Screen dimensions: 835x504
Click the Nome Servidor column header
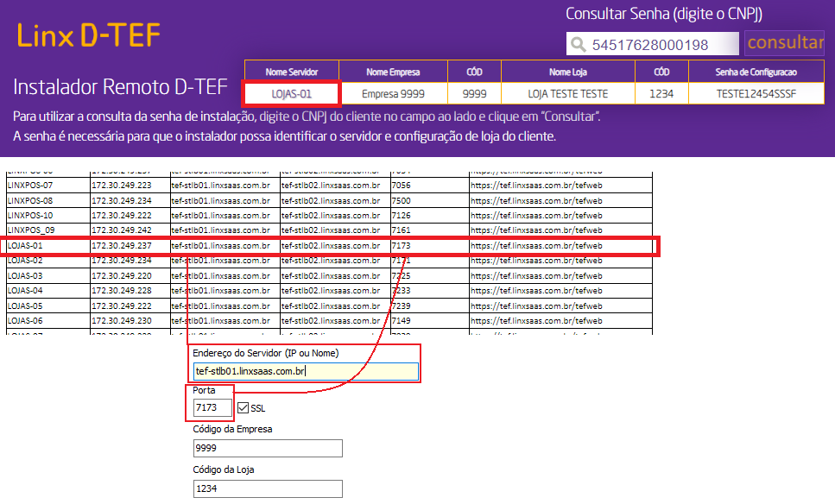(291, 72)
